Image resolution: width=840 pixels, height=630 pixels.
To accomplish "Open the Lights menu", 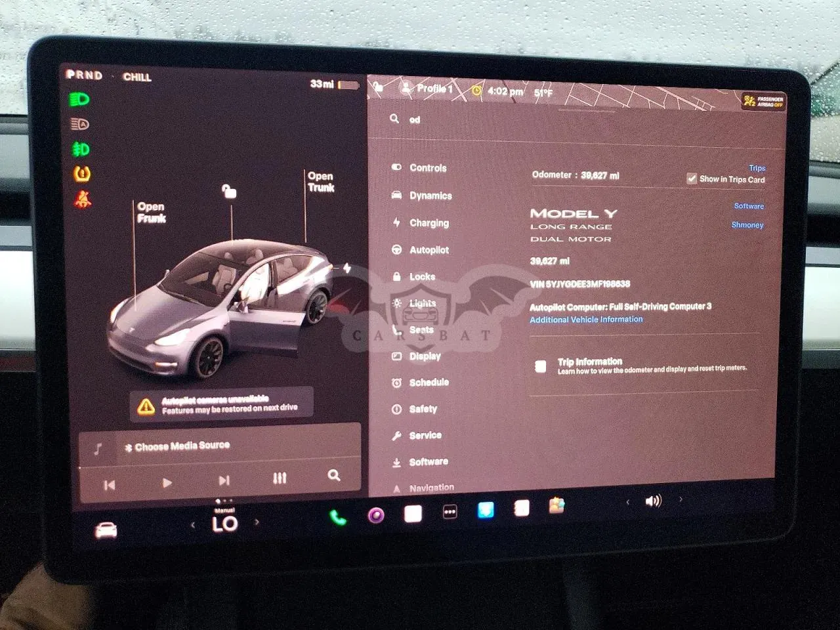I will click(x=413, y=303).
